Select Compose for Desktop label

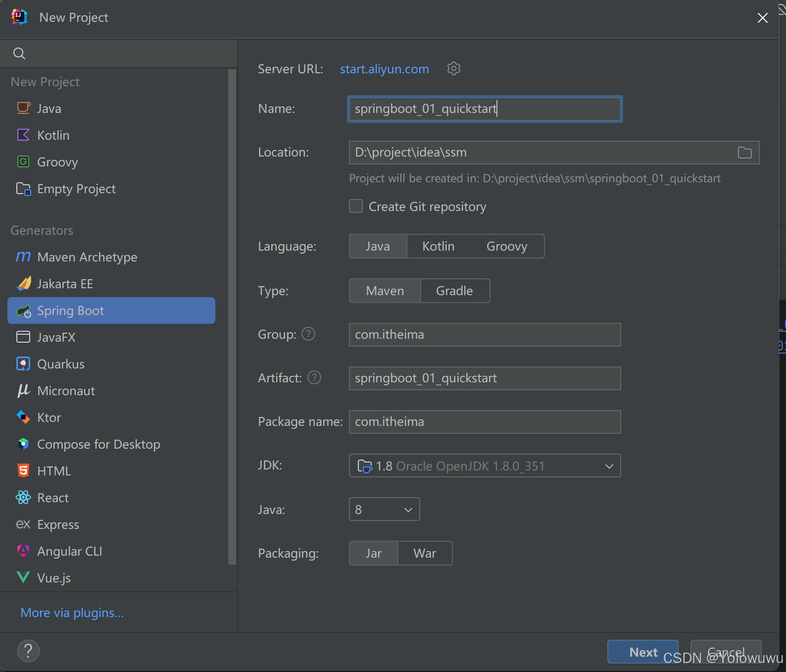click(98, 444)
